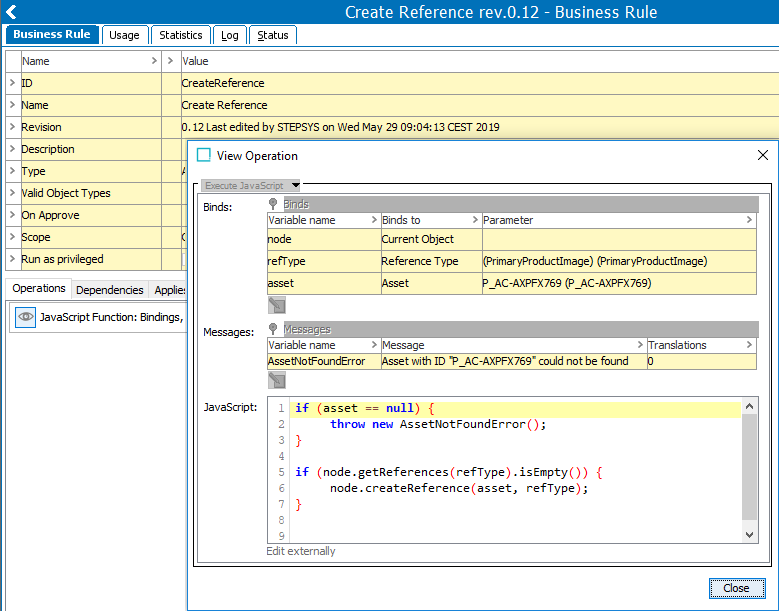
Task: Close the View Operation dialog with X
Action: 763,155
